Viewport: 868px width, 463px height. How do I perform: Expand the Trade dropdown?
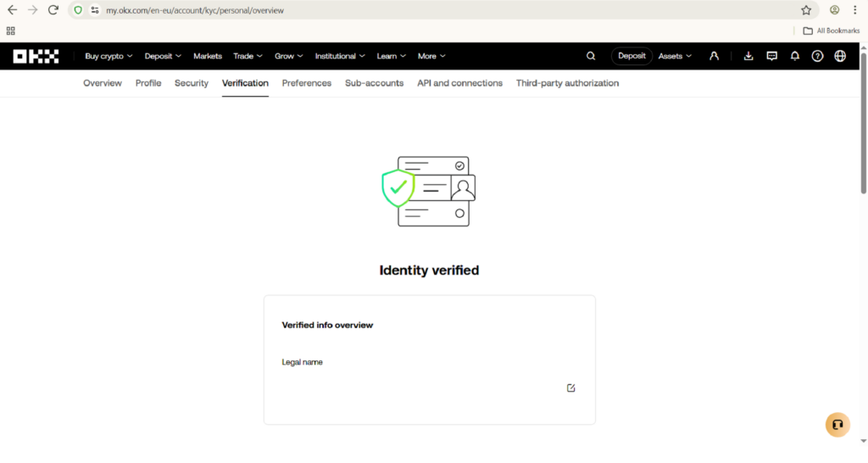pos(248,56)
